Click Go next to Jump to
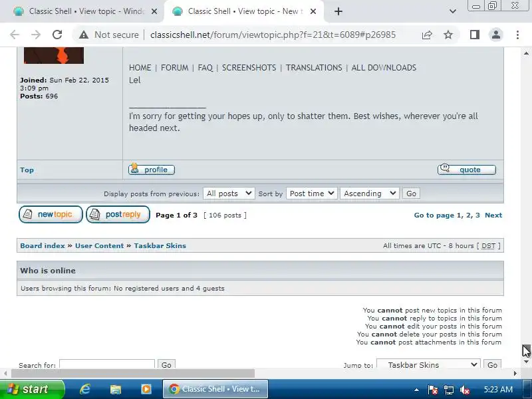 tap(492, 364)
